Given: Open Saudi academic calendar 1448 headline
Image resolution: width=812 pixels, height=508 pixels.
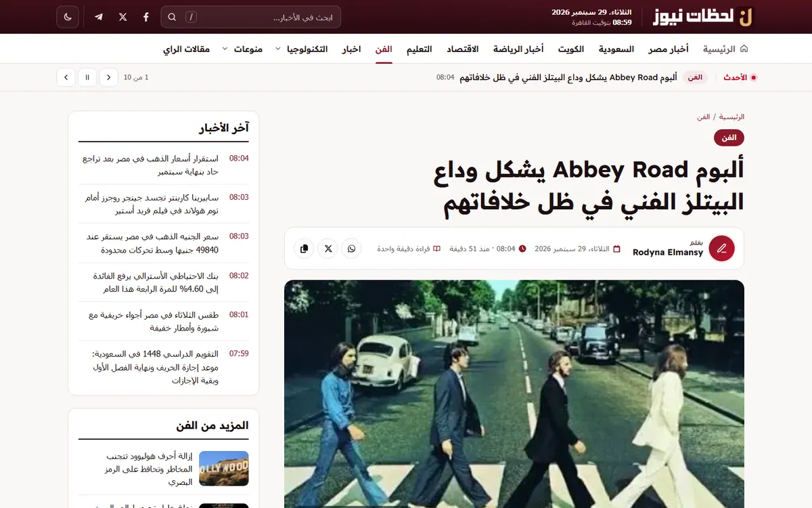Looking at the screenshot, I should click(155, 367).
